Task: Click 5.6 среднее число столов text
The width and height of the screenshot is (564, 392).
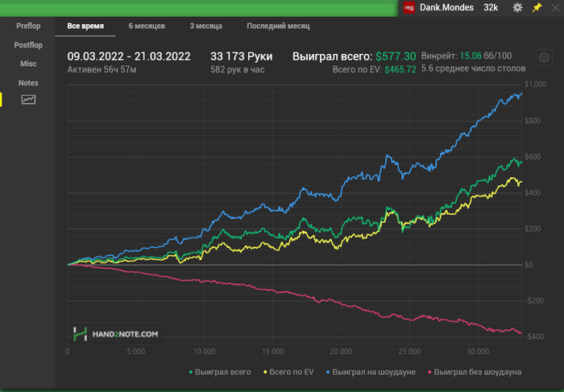Action: tap(474, 68)
